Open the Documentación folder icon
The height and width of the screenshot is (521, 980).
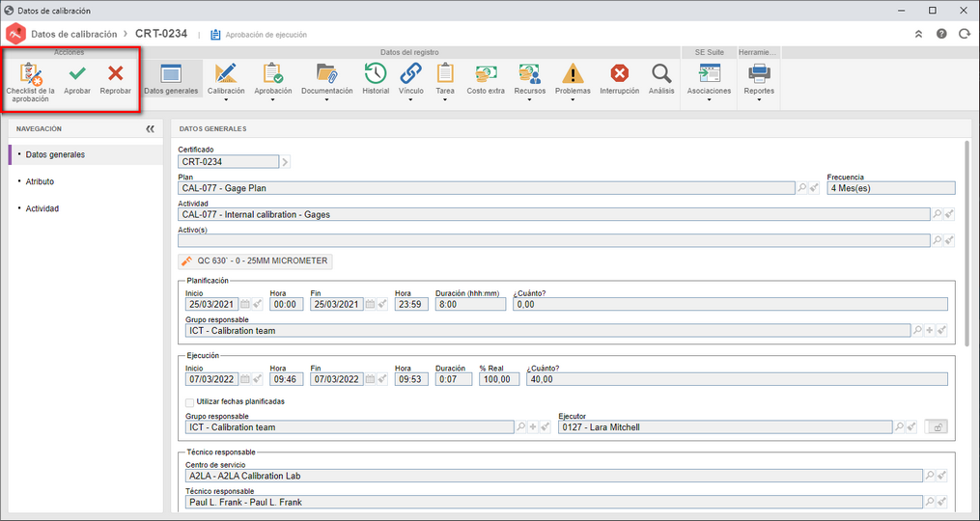point(327,73)
